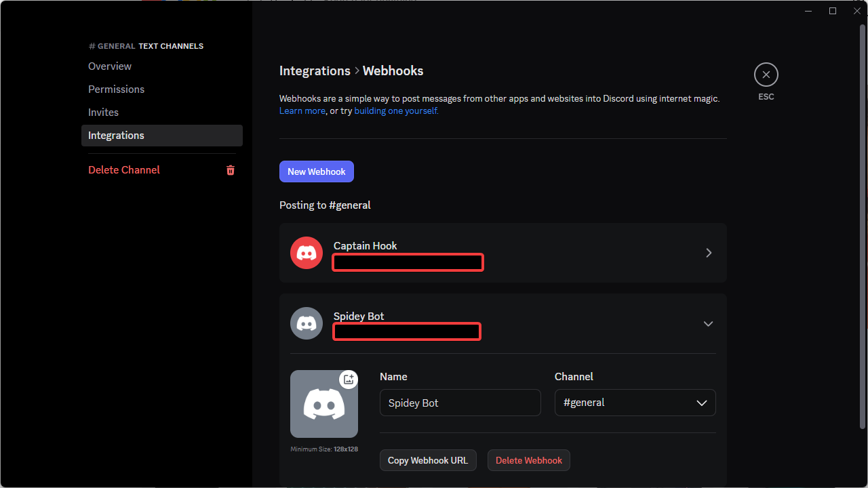Click the Captain Hook webhook name
The image size is (868, 488).
point(366,246)
